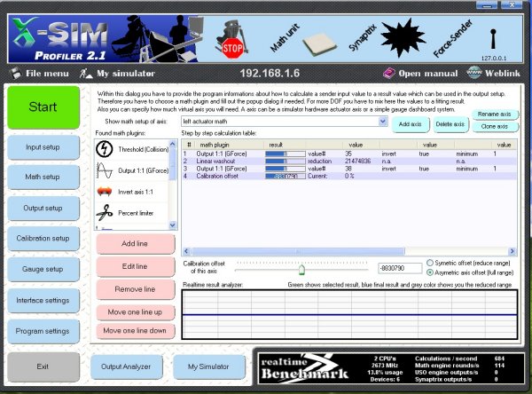532x394 pixels.
Task: Open the Weblink menu item
Action: tap(502, 74)
